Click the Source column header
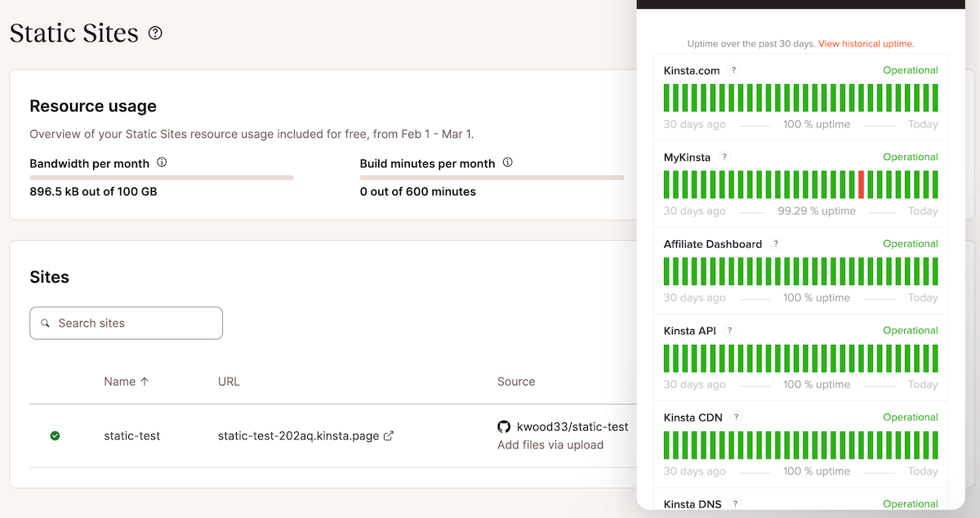This screenshot has height=518, width=980. [516, 382]
